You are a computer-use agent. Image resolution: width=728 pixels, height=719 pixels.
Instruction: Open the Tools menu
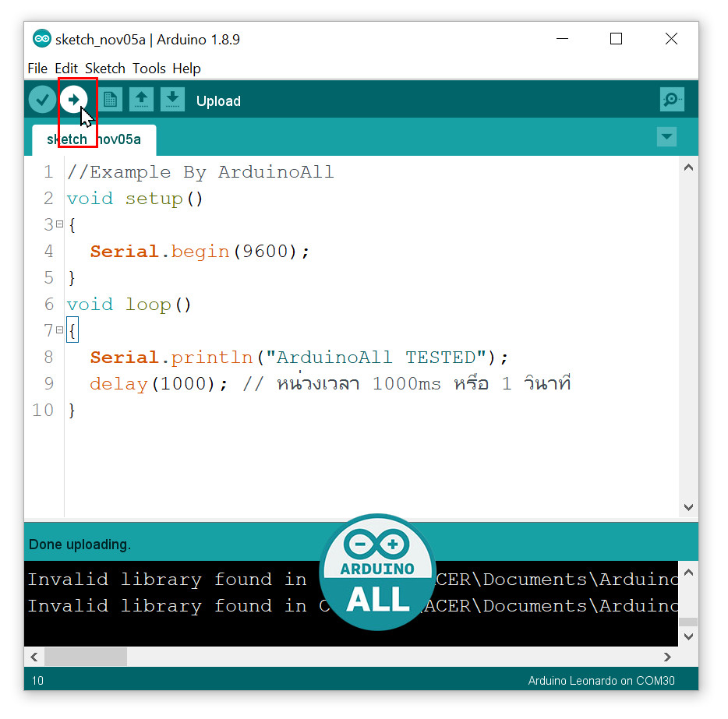pos(149,69)
